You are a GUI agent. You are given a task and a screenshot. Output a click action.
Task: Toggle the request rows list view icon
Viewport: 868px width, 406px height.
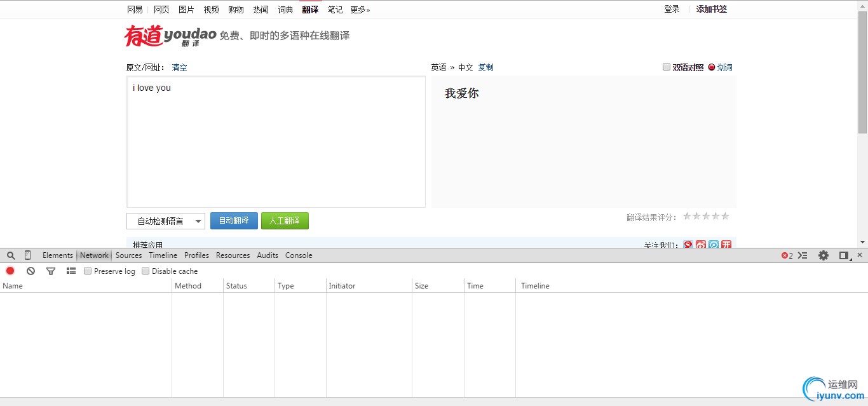71,271
